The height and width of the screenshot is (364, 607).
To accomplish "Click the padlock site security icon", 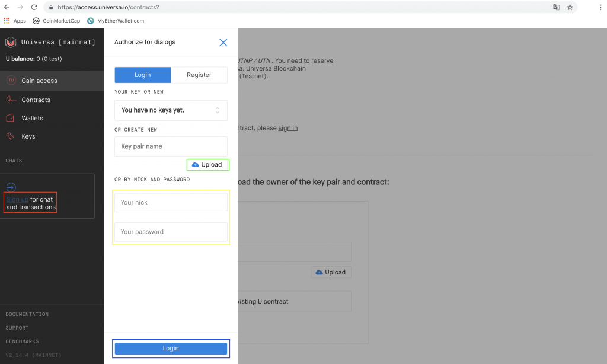I will 51,7.
